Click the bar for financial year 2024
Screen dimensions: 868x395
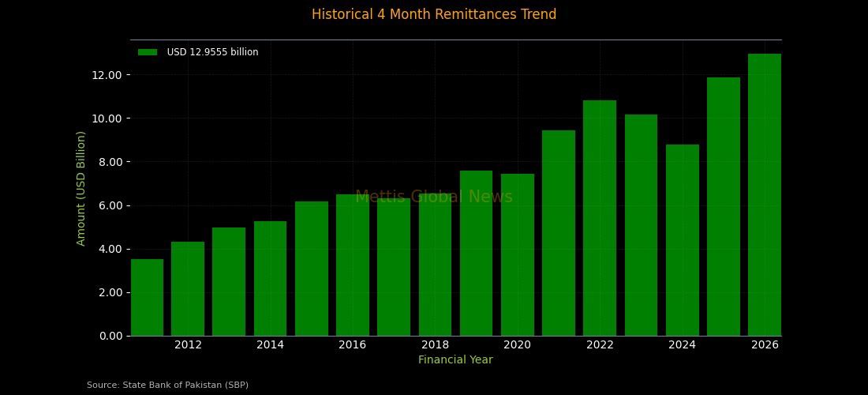[x=683, y=240]
